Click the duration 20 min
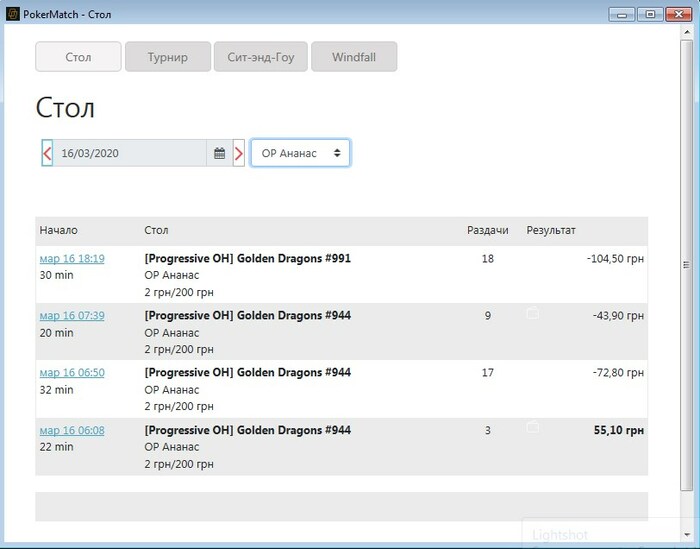The height and width of the screenshot is (549, 700). click(x=56, y=333)
